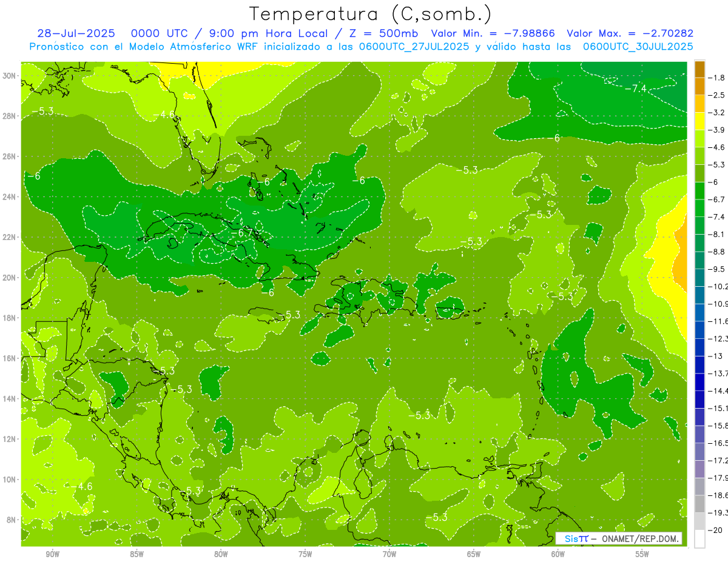
Task: Click the -3.2 legend value
Action: click(x=717, y=113)
